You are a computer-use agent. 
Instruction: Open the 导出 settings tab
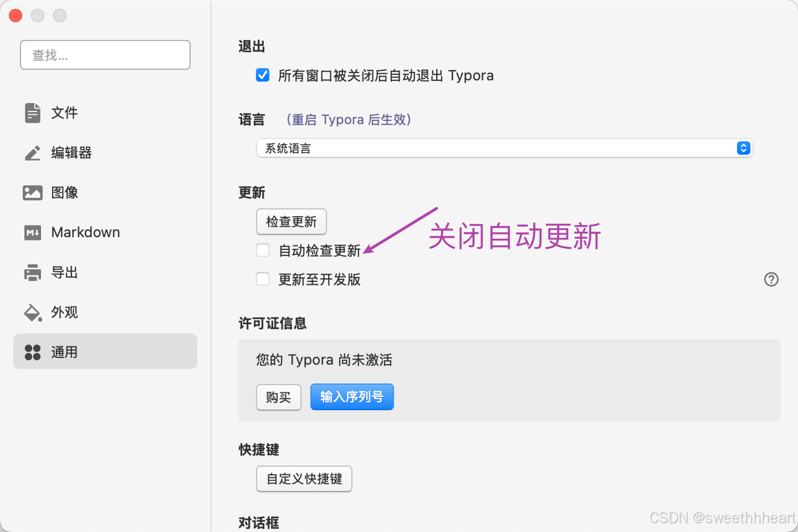coord(105,273)
